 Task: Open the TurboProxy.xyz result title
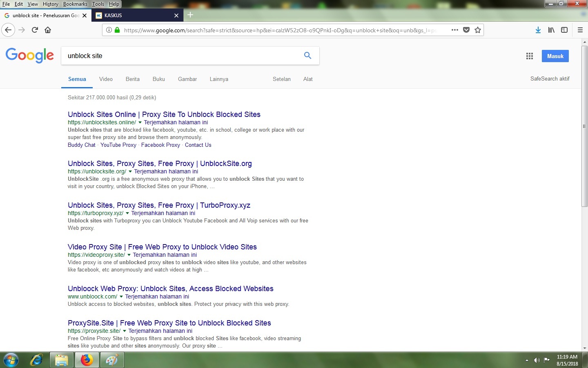click(x=159, y=205)
